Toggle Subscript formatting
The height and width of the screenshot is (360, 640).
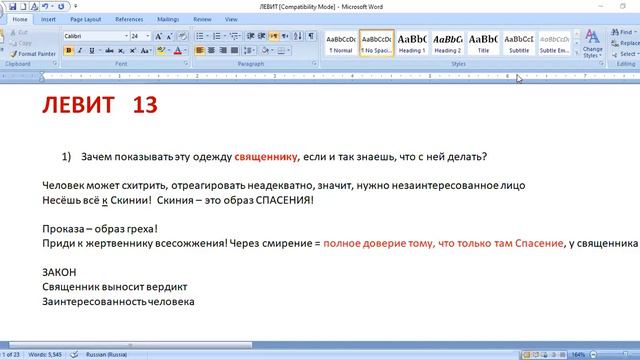(x=121, y=51)
